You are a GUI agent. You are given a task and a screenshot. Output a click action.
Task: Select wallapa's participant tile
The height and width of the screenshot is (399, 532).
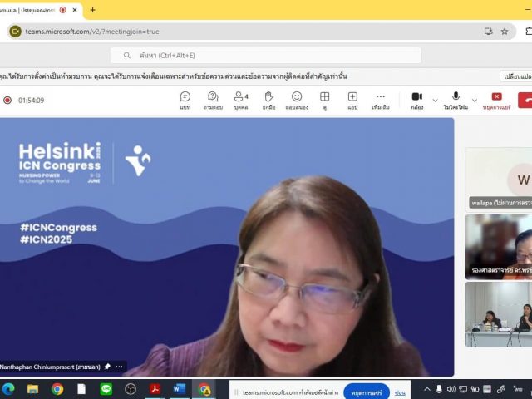(499, 178)
